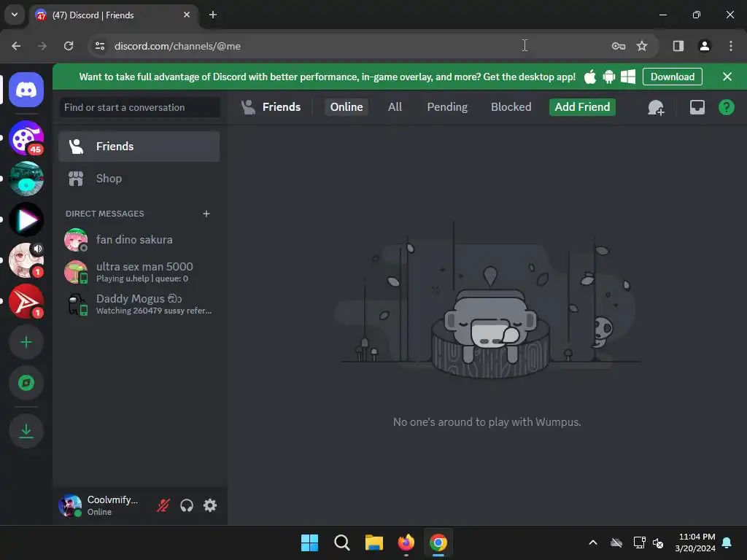
Task: Click the Apple download icon in banner
Action: [589, 77]
